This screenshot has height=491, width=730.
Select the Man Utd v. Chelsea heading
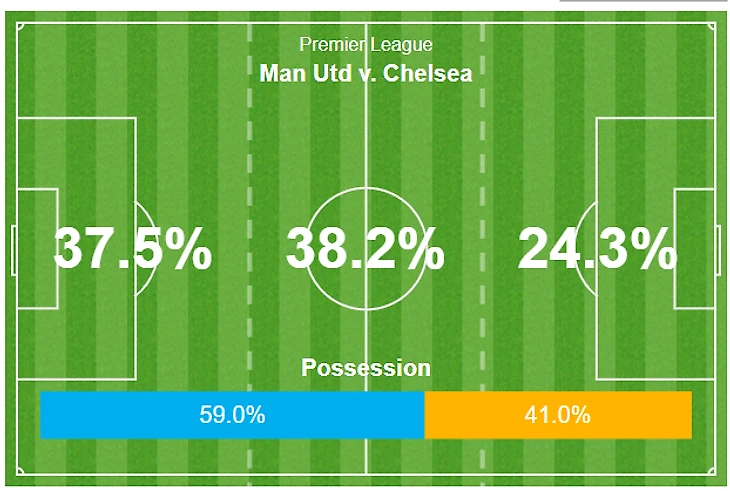[x=366, y=73]
